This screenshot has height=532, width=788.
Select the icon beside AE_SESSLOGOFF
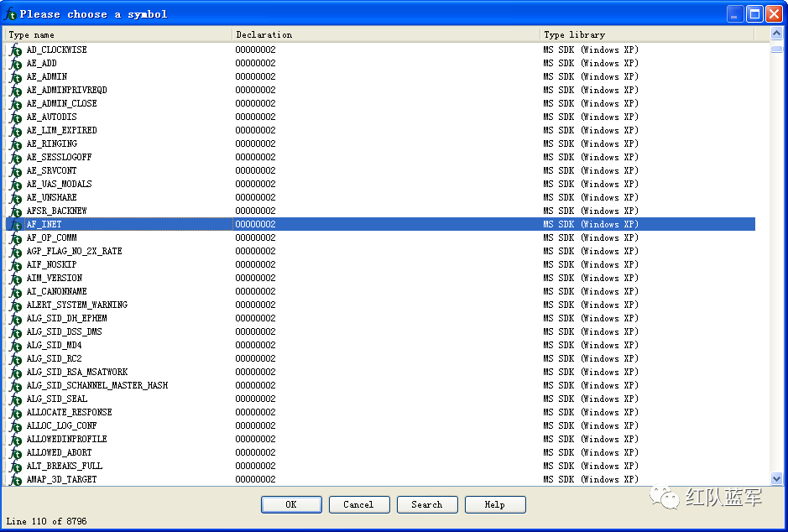[x=16, y=158]
